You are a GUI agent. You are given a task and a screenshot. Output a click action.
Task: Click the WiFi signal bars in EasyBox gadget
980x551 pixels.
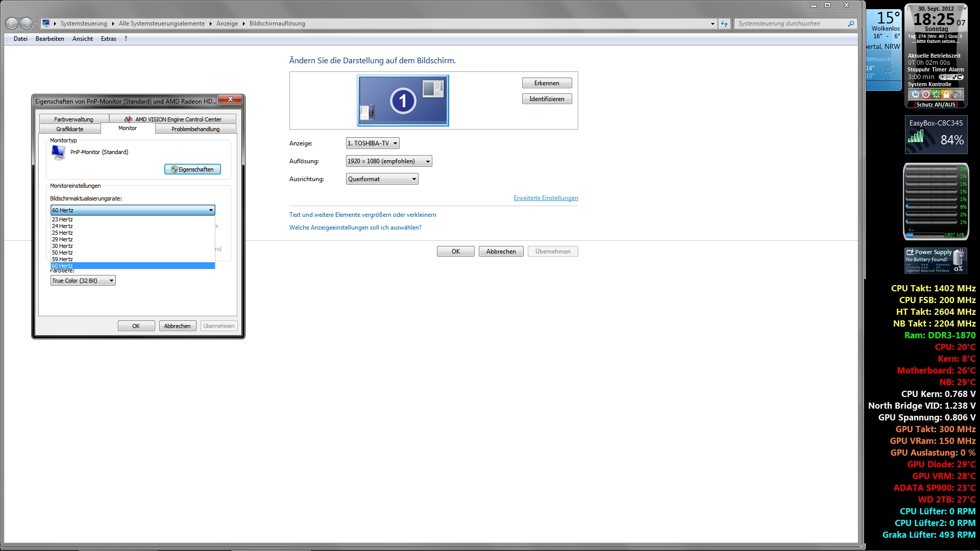tap(916, 137)
